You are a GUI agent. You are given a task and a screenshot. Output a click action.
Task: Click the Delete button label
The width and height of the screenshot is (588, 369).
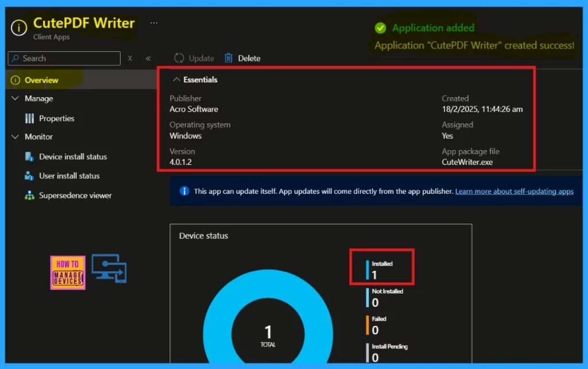pos(249,58)
